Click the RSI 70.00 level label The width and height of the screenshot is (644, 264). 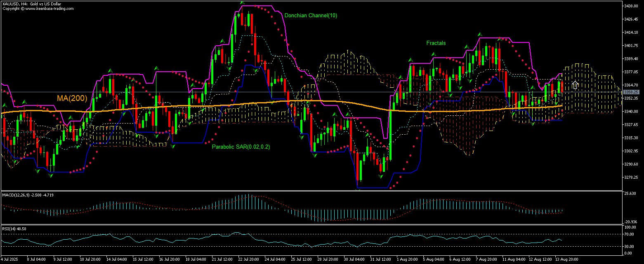tap(629, 234)
